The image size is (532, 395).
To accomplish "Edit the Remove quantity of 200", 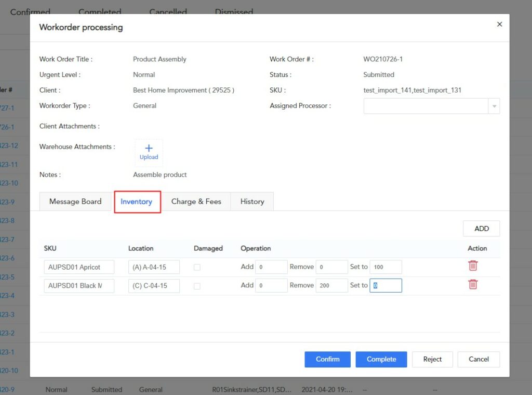I will point(331,285).
